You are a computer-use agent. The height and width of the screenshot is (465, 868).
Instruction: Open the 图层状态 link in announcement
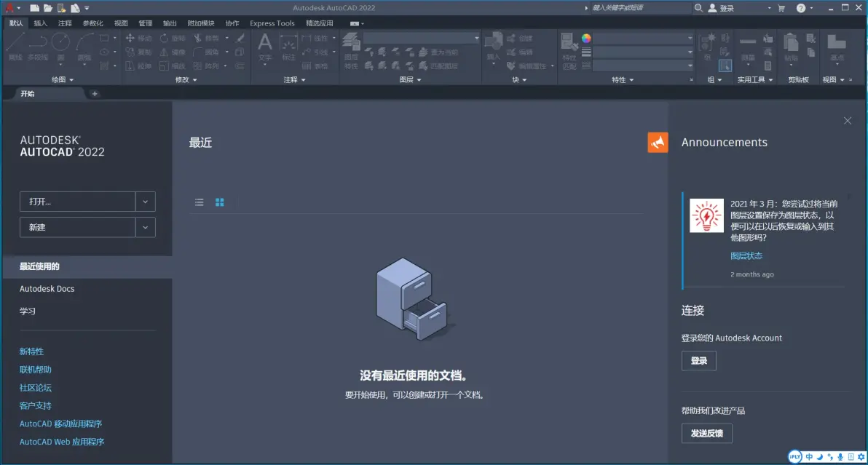point(746,256)
